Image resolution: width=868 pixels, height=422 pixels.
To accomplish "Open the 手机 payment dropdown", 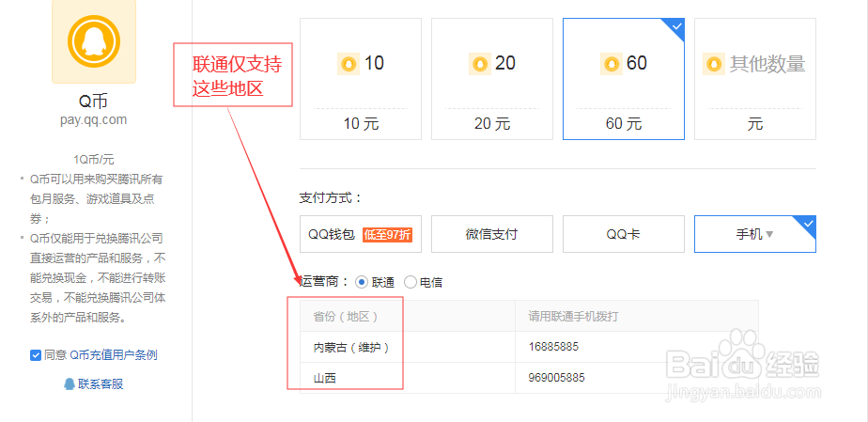I will point(755,234).
